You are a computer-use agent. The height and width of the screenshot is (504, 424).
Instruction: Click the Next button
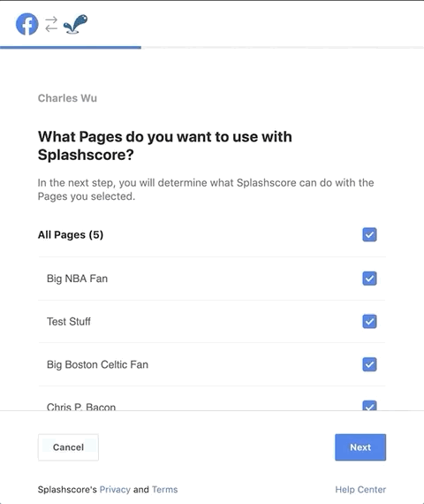(x=360, y=447)
